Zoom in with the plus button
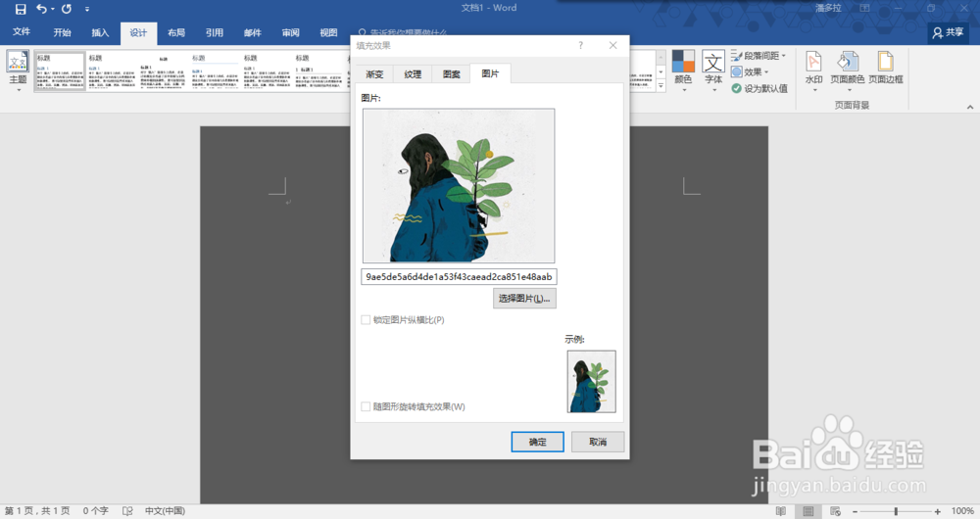The image size is (980, 519). point(938,511)
